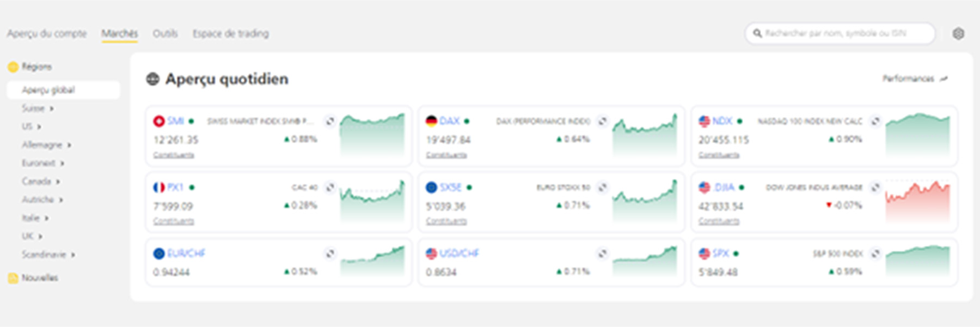
Task: Click the Régions sidebar icon
Action: point(13,67)
